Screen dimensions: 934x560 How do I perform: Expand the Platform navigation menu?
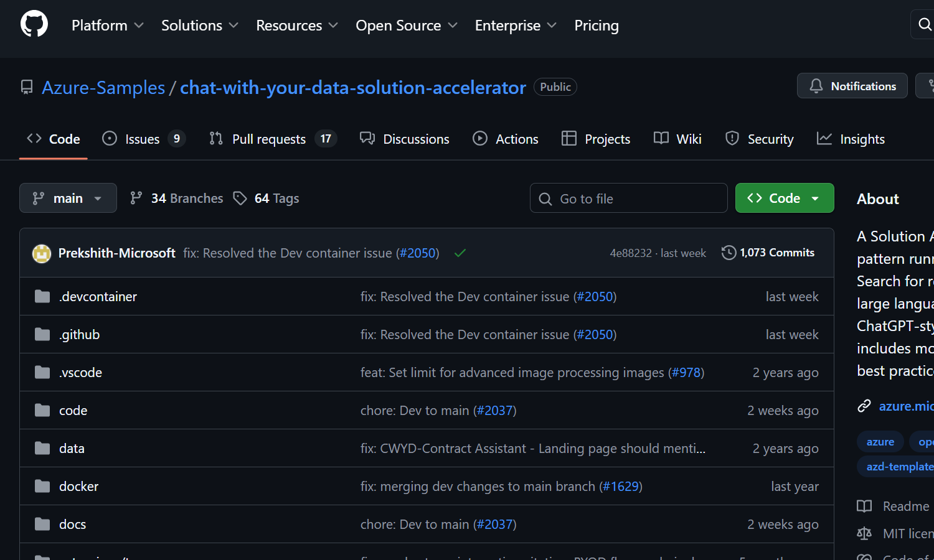click(107, 26)
